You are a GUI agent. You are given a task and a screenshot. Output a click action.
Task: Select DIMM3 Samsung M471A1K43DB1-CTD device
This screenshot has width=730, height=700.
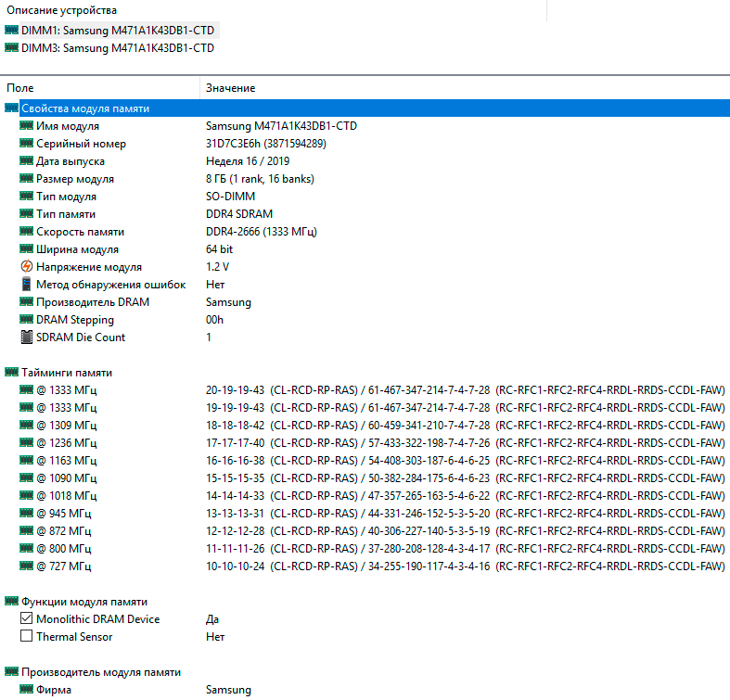pyautogui.click(x=117, y=48)
